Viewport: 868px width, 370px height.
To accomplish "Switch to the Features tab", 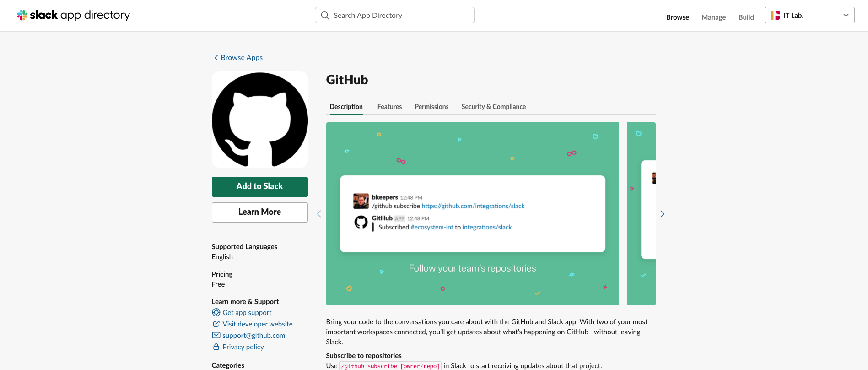I will tap(389, 107).
